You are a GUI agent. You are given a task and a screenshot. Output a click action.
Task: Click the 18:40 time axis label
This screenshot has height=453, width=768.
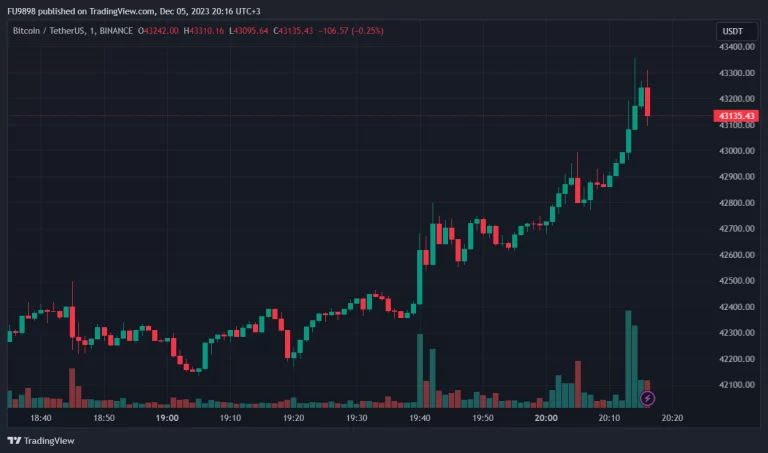pos(41,418)
